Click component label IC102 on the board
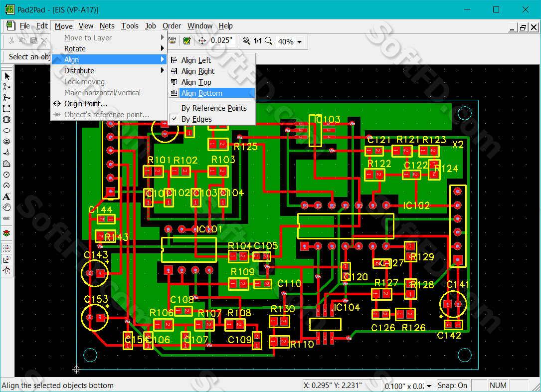Image resolution: width=541 pixels, height=392 pixels. pyautogui.click(x=416, y=205)
